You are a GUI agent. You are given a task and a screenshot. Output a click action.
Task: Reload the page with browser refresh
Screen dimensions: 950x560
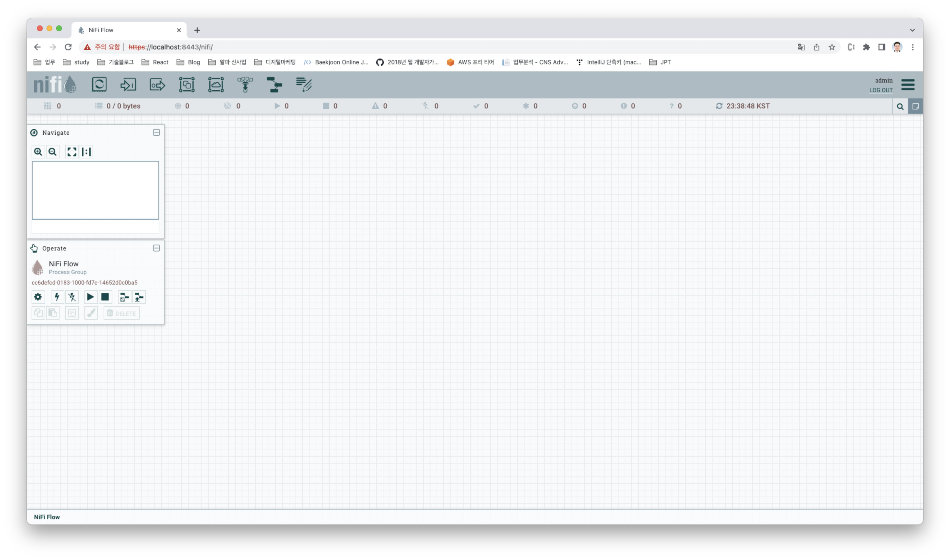click(68, 47)
